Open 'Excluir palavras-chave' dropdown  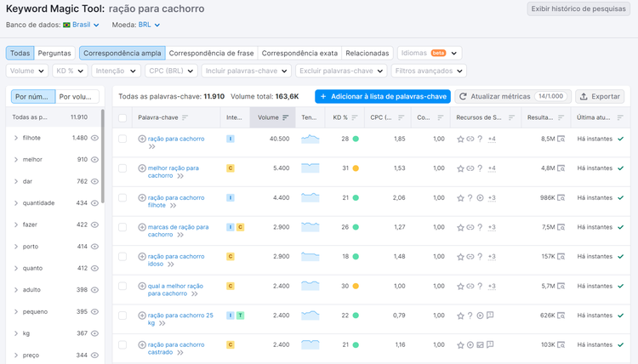(x=341, y=71)
